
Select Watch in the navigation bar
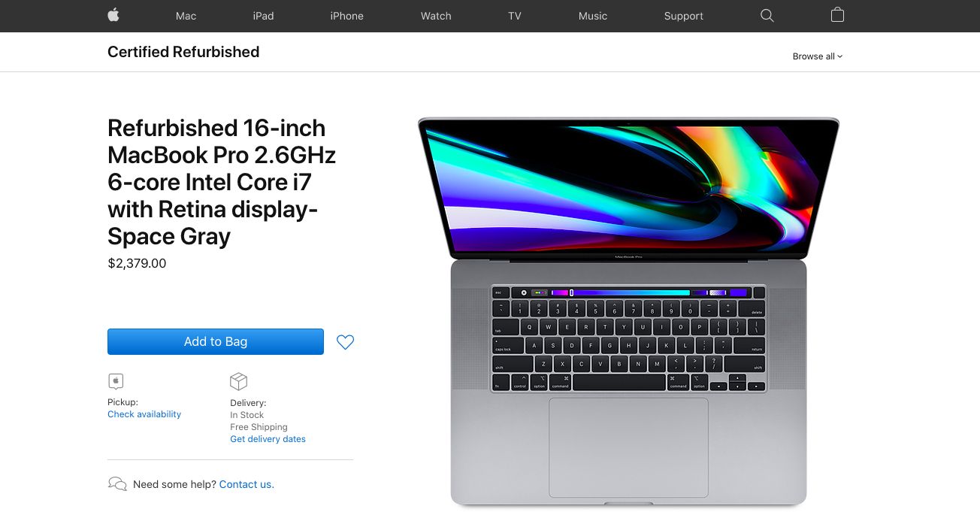[436, 16]
